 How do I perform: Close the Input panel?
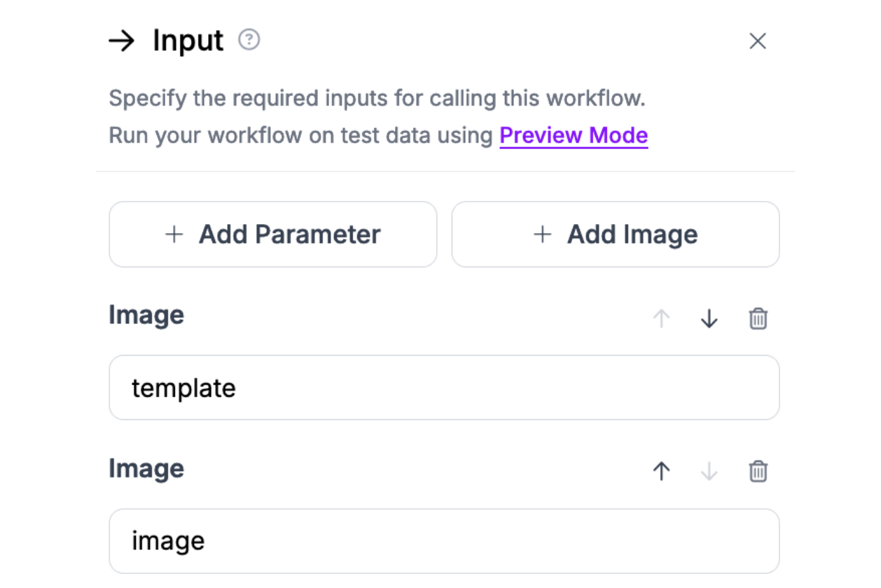point(758,41)
